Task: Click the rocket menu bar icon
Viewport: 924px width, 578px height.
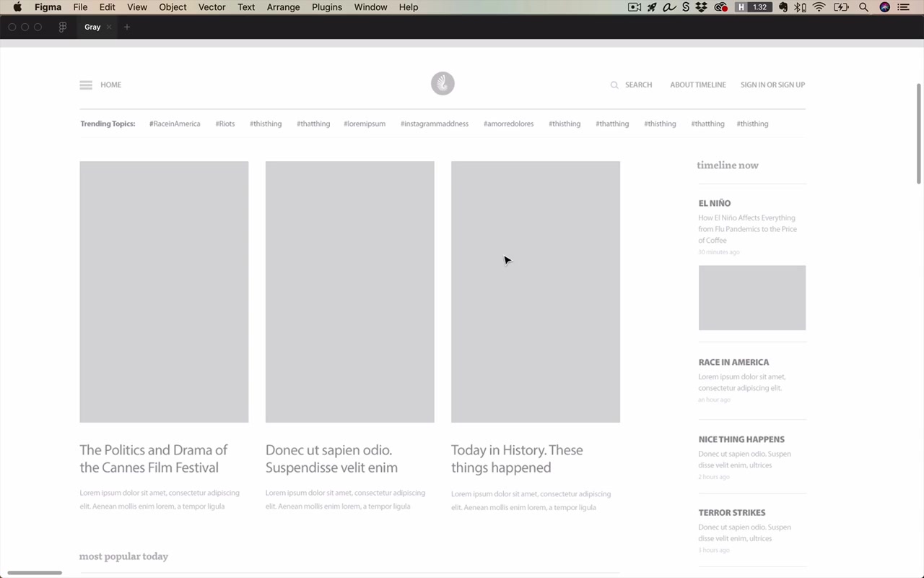Action: click(653, 7)
